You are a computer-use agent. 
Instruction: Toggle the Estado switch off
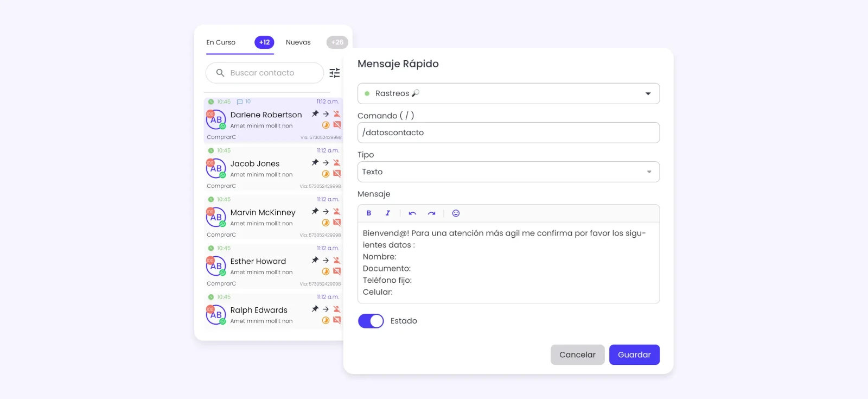click(371, 321)
